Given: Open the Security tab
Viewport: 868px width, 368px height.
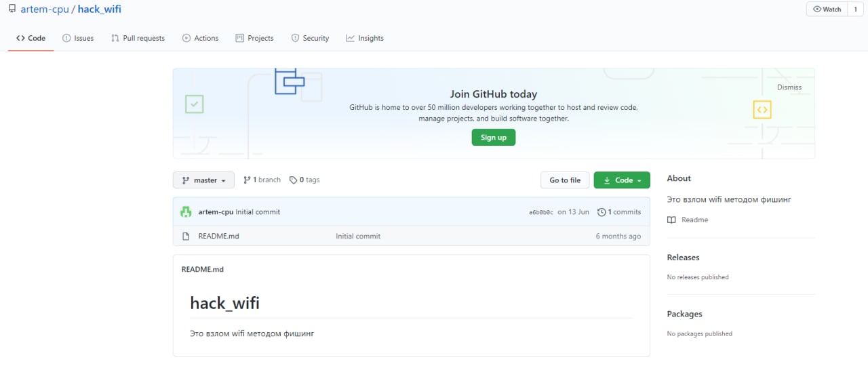Looking at the screenshot, I should coord(310,38).
